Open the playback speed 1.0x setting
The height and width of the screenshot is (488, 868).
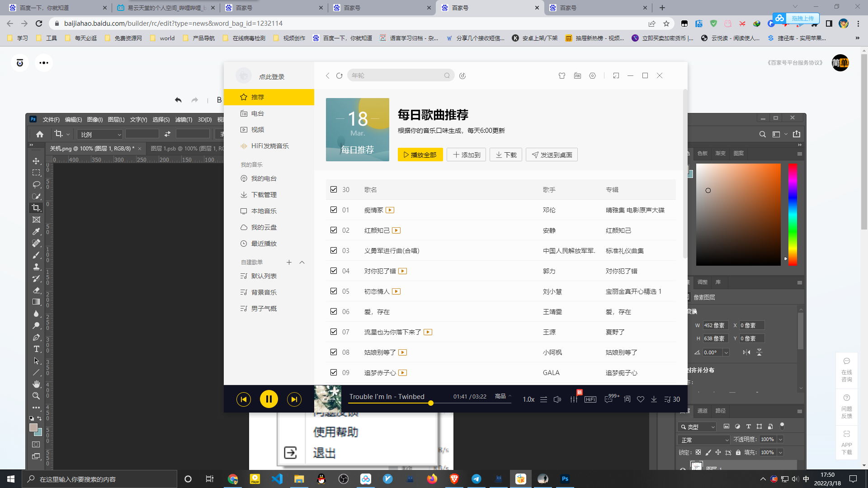tap(528, 399)
